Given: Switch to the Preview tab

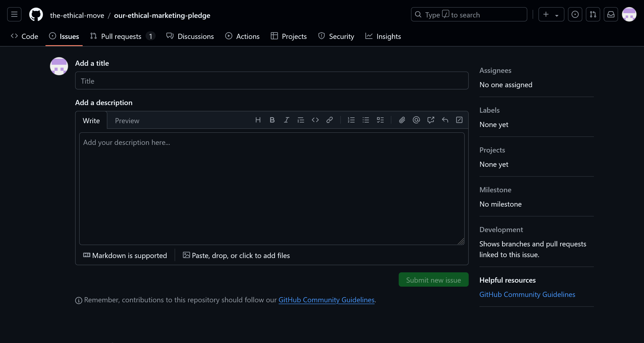Looking at the screenshot, I should coord(127,121).
